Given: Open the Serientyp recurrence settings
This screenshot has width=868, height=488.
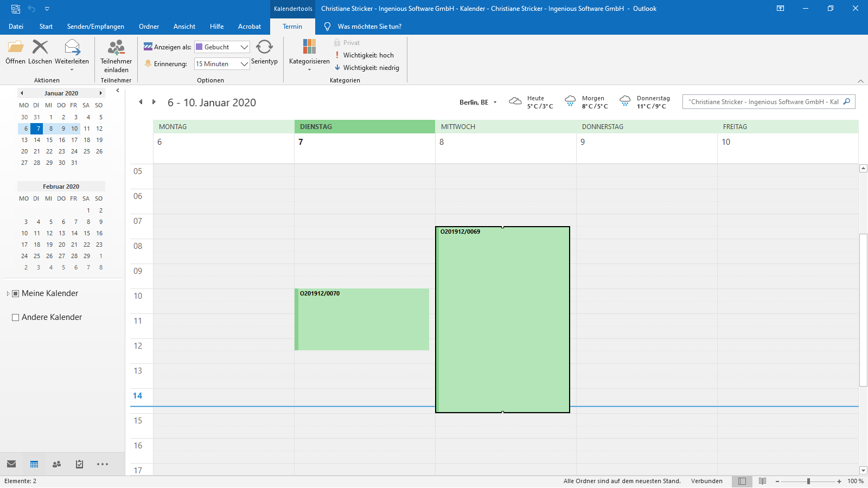Looking at the screenshot, I should (x=264, y=48).
